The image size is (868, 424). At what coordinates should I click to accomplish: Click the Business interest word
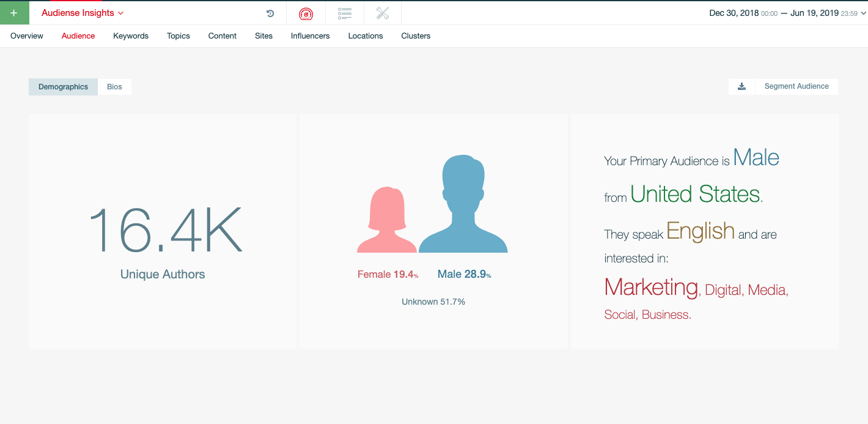click(x=666, y=314)
